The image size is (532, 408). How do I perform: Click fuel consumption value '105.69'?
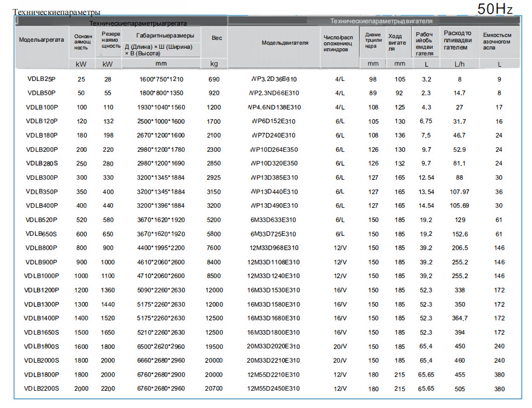[460, 205]
